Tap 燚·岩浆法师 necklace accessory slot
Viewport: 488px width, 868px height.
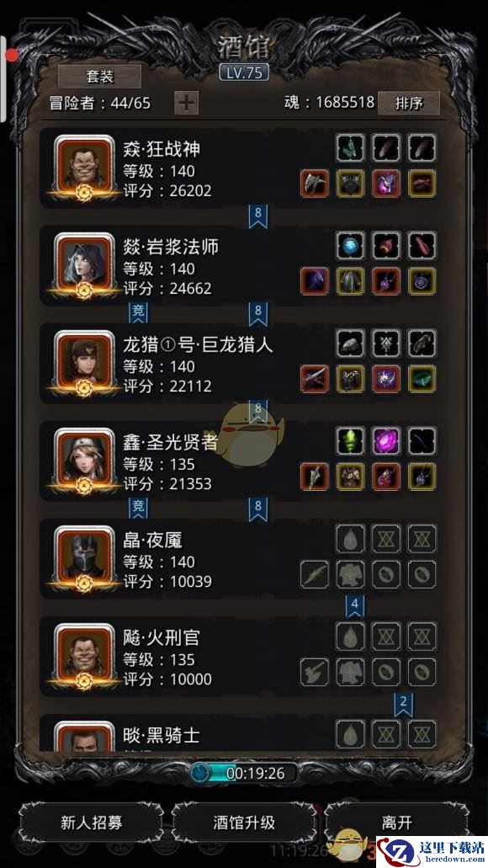click(422, 281)
